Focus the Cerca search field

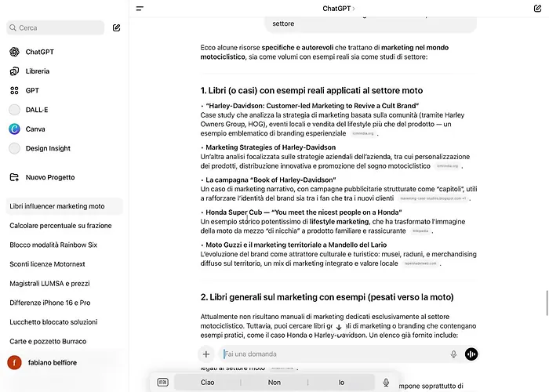pyautogui.click(x=56, y=27)
